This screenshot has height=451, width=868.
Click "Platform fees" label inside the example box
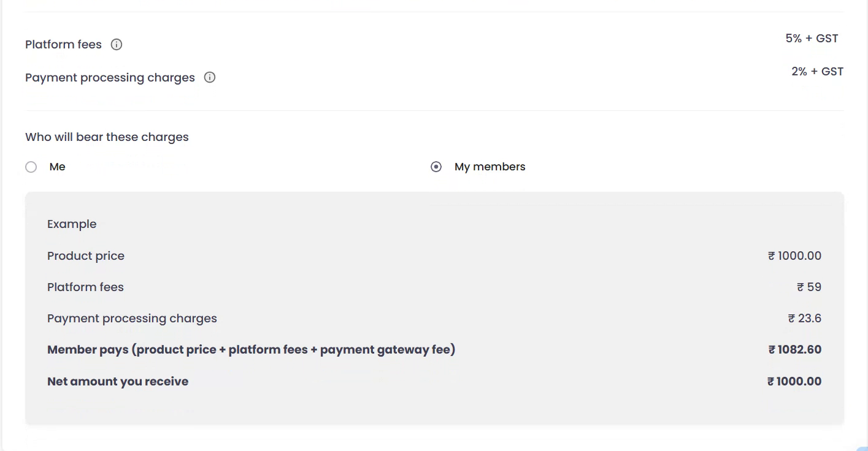(x=85, y=287)
